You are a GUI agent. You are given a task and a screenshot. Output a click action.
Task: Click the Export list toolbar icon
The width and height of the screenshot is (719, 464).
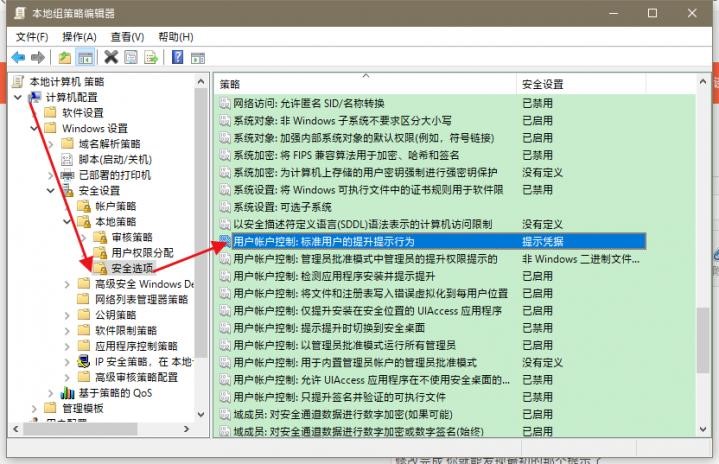[x=151, y=57]
